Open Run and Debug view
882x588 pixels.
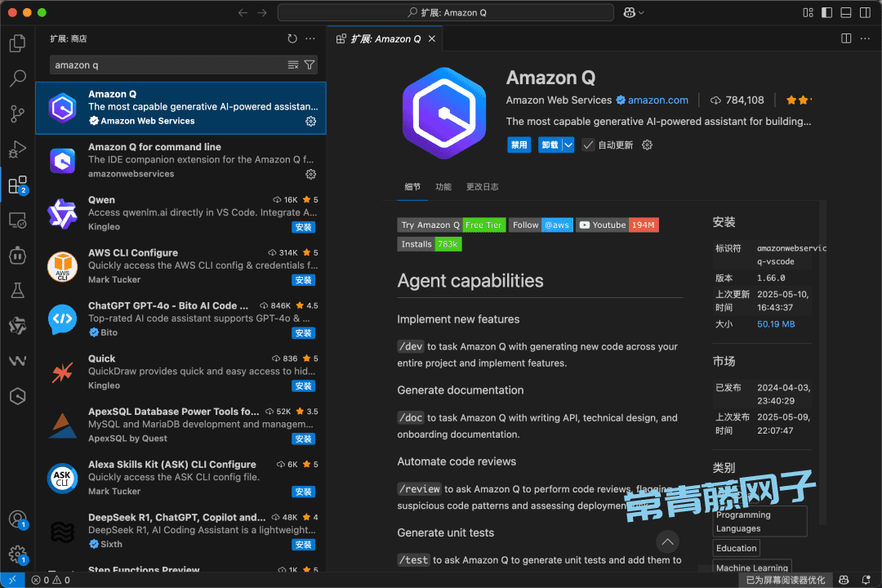(x=17, y=149)
